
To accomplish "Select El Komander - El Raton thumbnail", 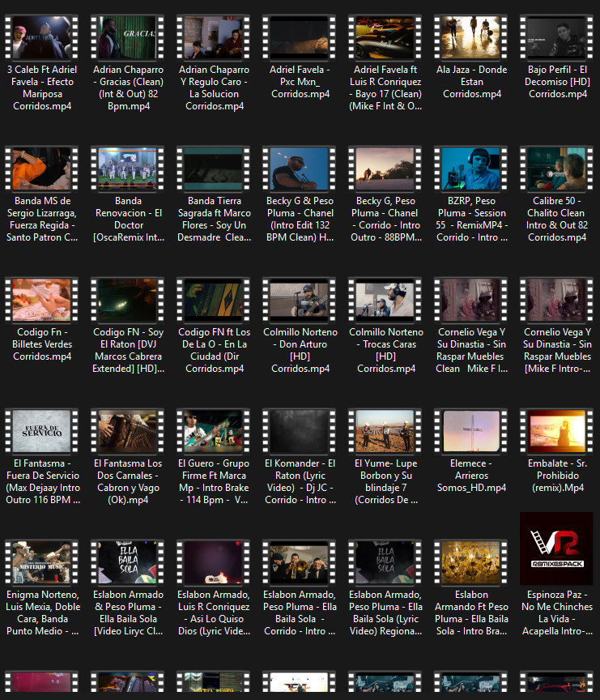I will click(x=300, y=431).
